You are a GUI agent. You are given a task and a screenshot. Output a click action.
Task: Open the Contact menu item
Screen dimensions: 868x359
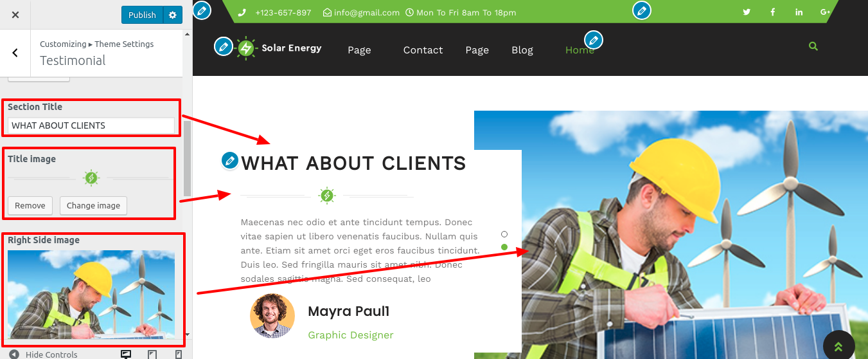(x=423, y=50)
